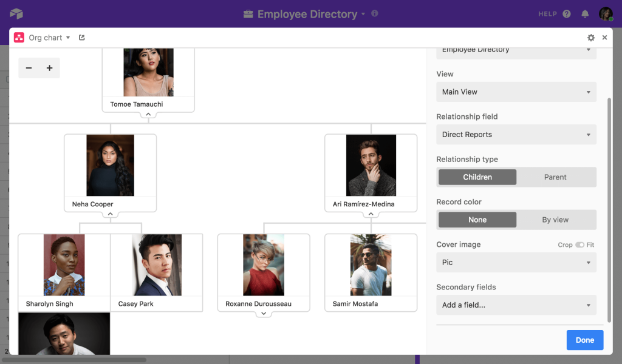Screen dimensions: 622x364
Task: Open the partially visible Employee Directory table dropdown
Action: click(x=516, y=53)
